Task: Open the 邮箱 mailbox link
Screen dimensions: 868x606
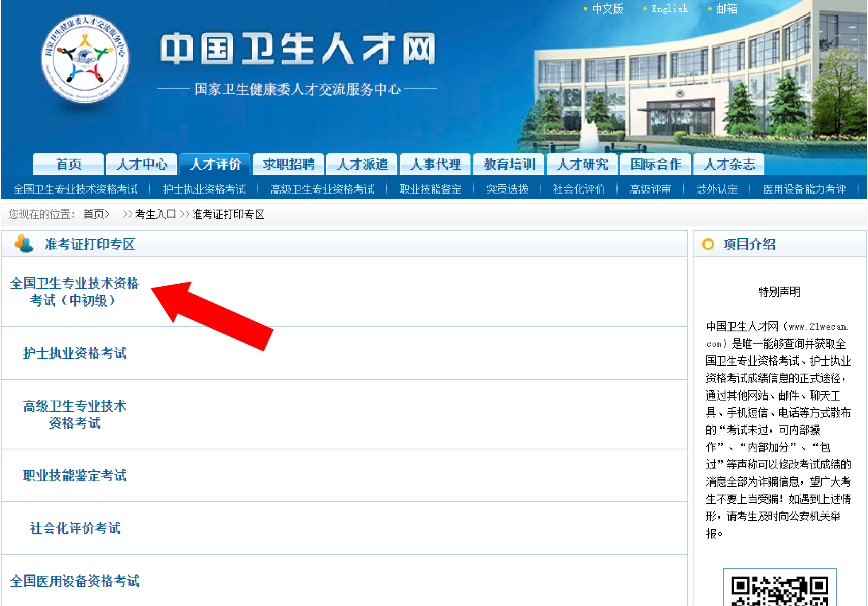Action: tap(726, 9)
